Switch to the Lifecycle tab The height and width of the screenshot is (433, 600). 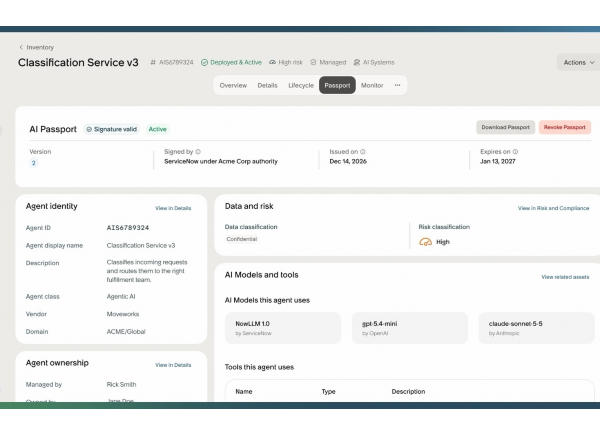(301, 85)
